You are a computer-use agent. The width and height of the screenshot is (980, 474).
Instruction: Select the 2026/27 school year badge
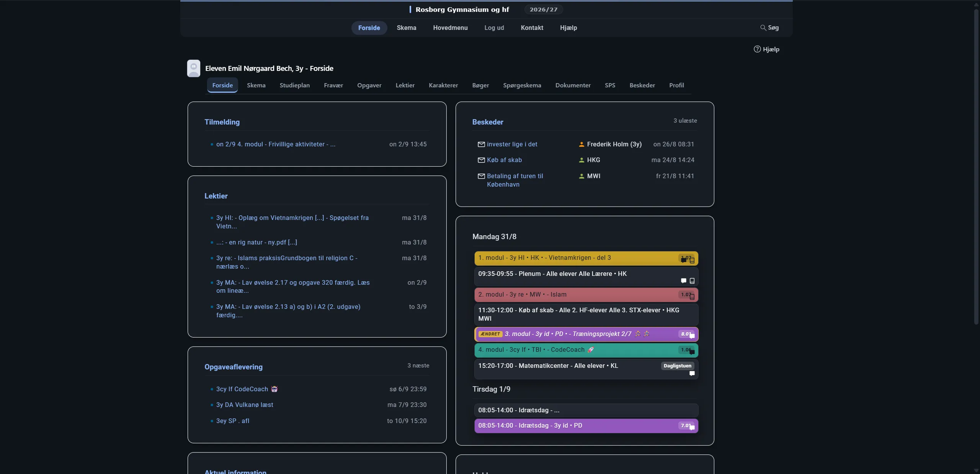tap(543, 10)
